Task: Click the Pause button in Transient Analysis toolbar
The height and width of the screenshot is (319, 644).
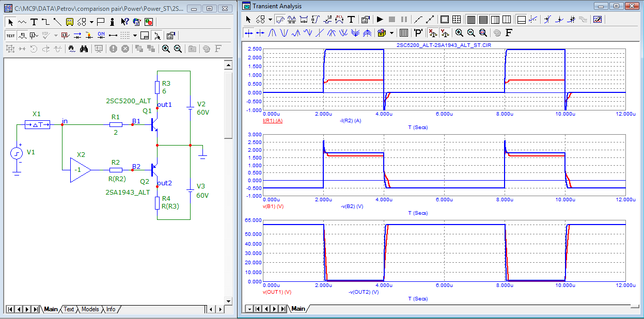Action: coord(404,20)
